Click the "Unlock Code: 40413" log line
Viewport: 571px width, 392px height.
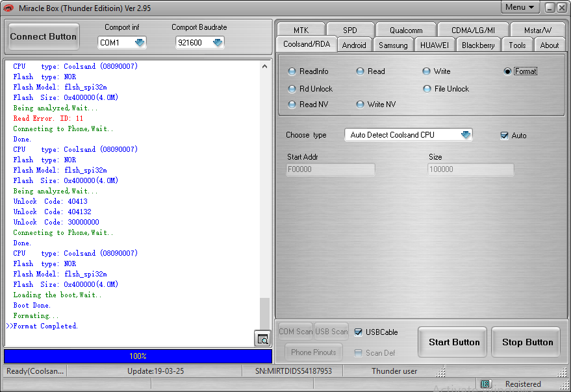50,201
